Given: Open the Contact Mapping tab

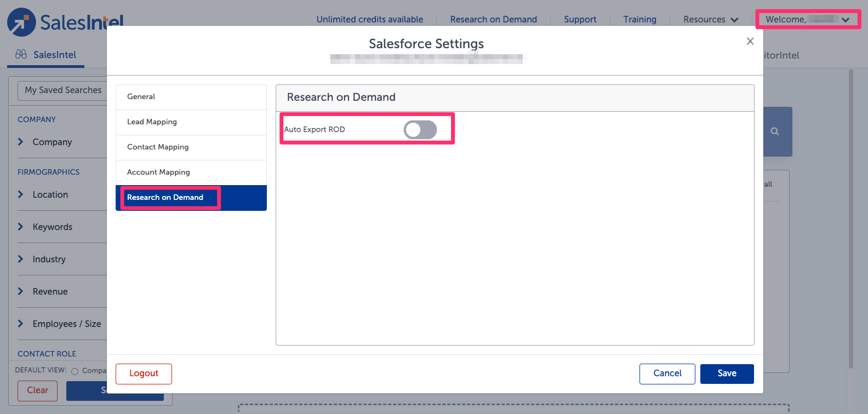Looking at the screenshot, I should [x=191, y=147].
